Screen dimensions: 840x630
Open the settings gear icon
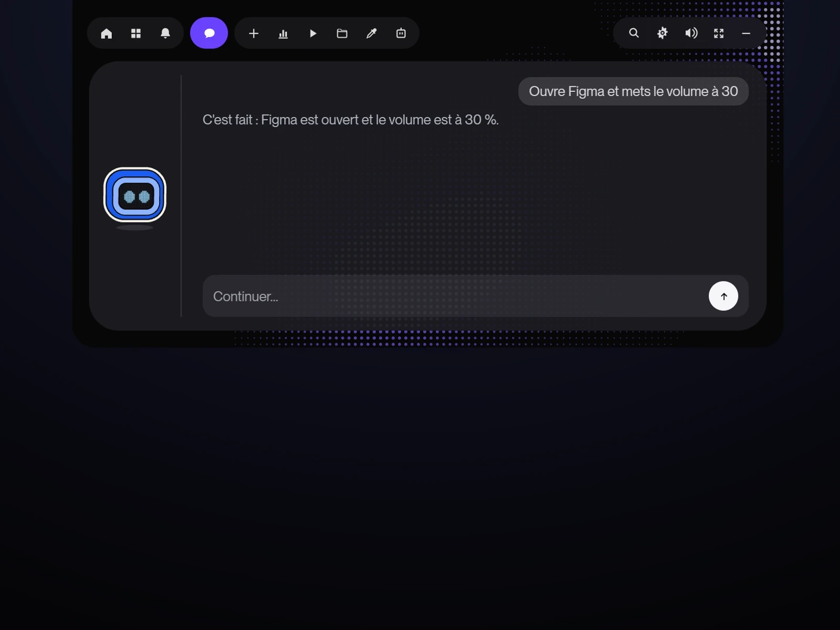pos(663,33)
